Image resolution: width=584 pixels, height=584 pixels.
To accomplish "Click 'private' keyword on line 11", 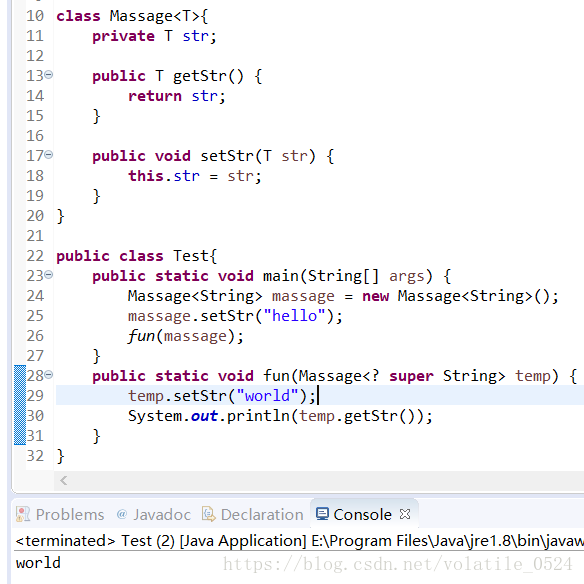I will point(123,36).
